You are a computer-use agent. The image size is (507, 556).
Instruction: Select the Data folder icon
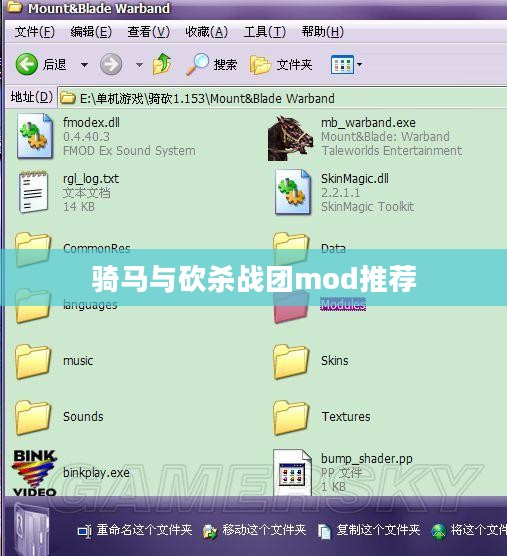[291, 250]
